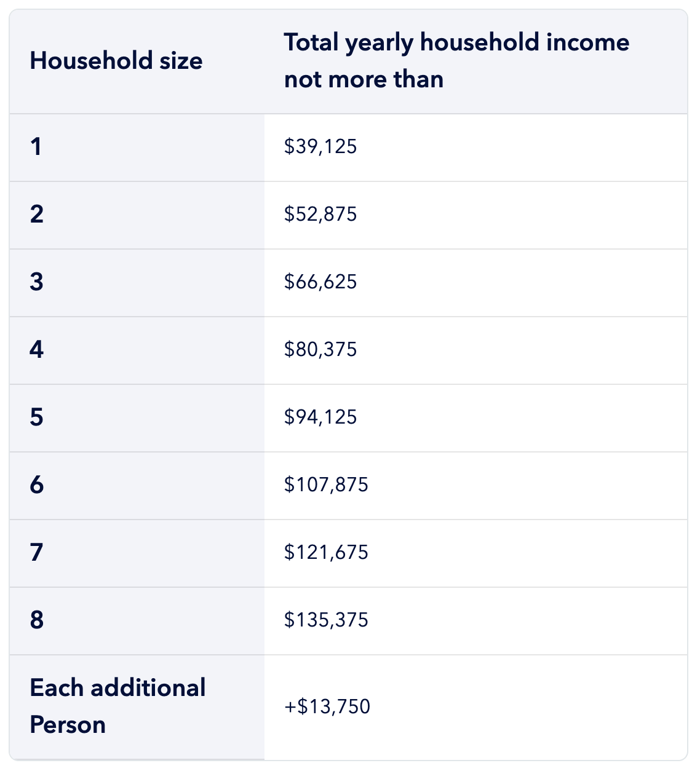Screen dimensions: 700x771
Task: Select household size 1 cell
Action: pyautogui.click(x=37, y=147)
